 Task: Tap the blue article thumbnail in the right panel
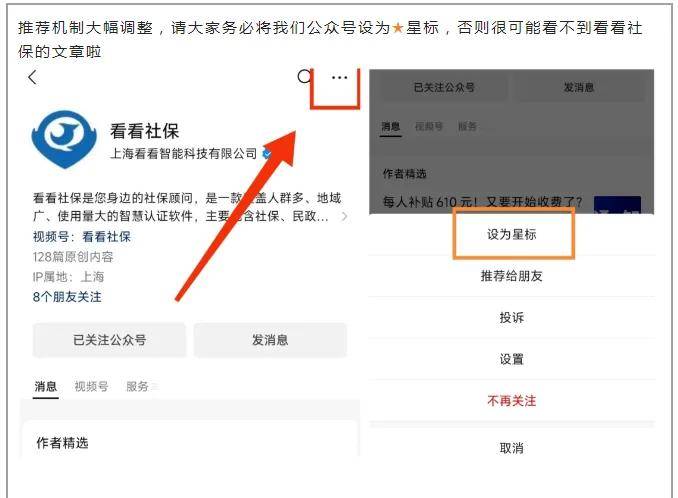pyautogui.click(x=617, y=204)
